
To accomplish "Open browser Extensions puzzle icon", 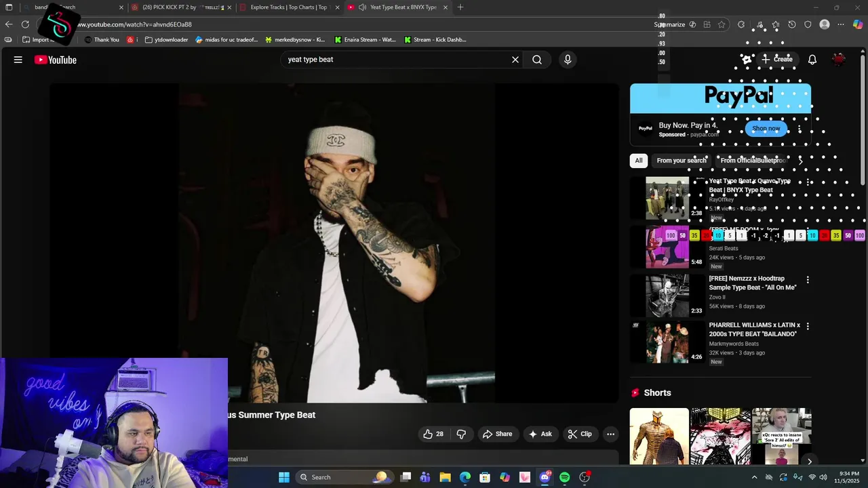I will click(x=741, y=24).
